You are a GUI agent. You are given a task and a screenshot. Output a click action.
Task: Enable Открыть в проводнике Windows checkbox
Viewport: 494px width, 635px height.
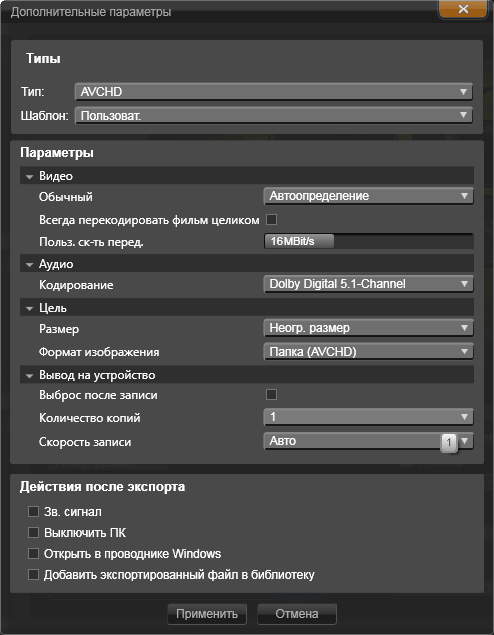tap(33, 554)
